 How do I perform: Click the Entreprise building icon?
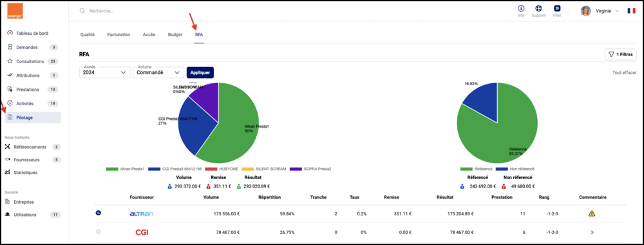point(7,201)
